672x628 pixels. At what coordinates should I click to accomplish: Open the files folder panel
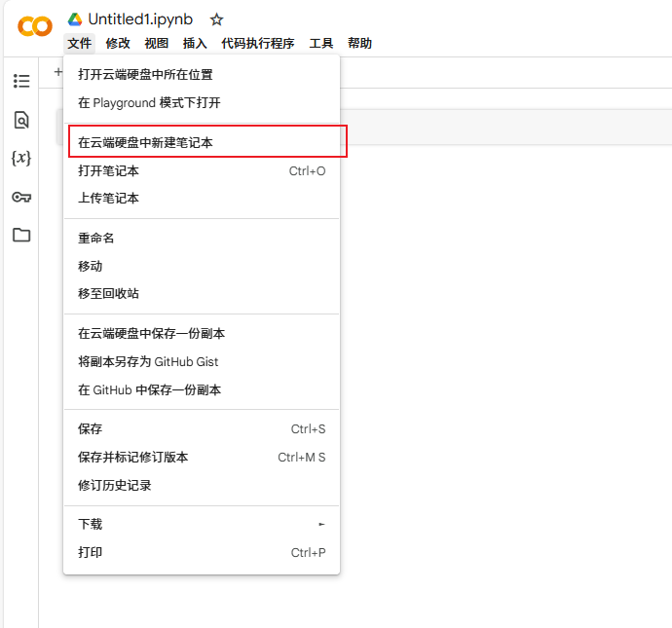[x=21, y=235]
